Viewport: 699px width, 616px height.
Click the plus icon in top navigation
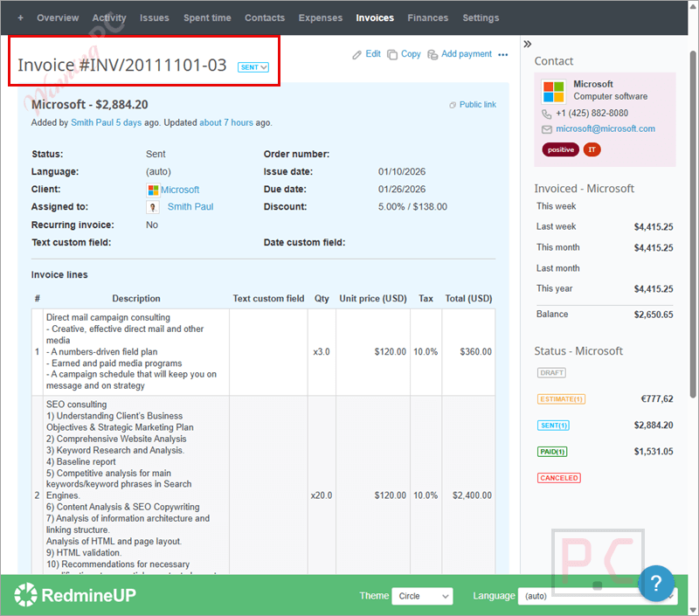[x=20, y=17]
